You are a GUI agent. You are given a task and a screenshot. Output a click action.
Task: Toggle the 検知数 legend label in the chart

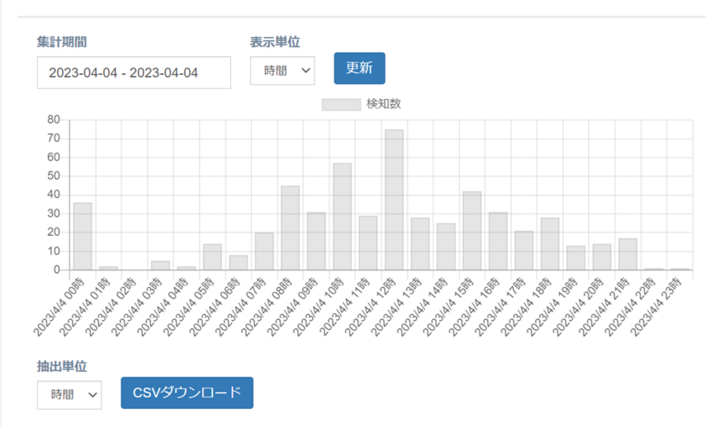click(384, 104)
